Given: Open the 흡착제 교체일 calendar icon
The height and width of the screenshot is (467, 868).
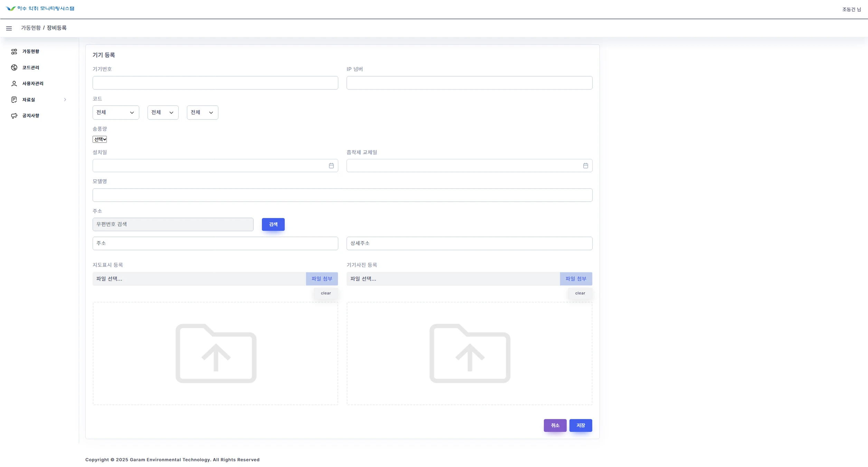Looking at the screenshot, I should pos(585,166).
